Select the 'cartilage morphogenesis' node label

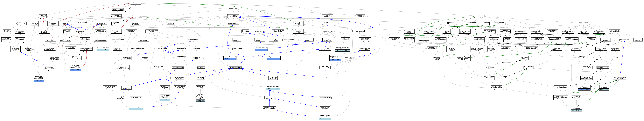click(x=273, y=57)
